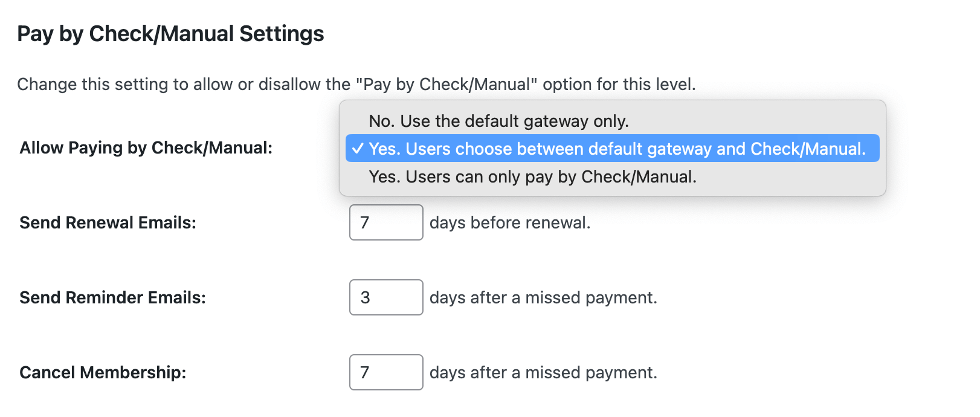980x417 pixels.
Task: Click the Cancel Membership days field
Action: 386,373
